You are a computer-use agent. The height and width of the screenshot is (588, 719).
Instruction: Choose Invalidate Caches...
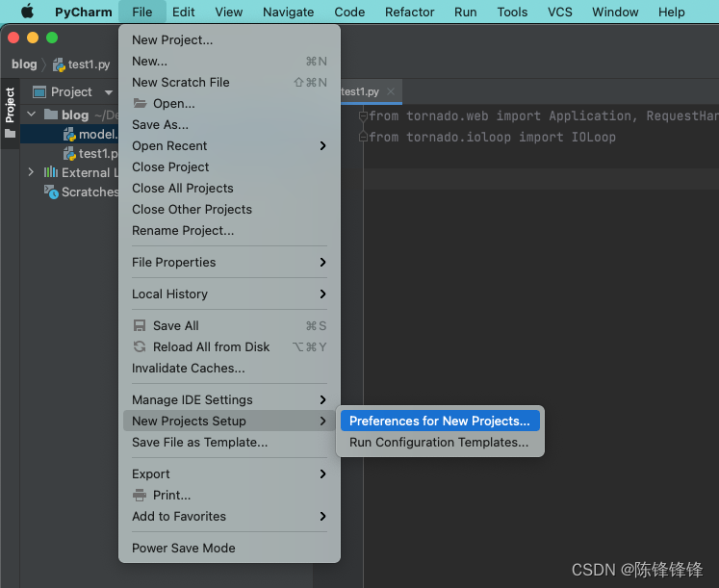pyautogui.click(x=229, y=368)
